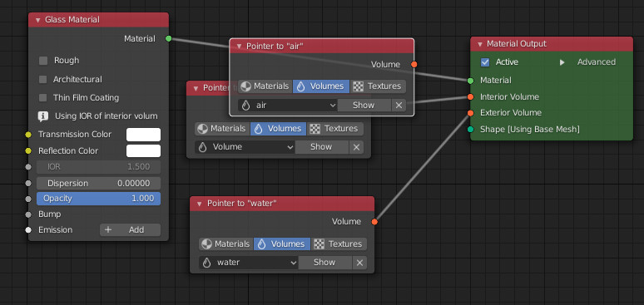The height and width of the screenshot is (305, 644).
Task: Open the "Volume" node tree dropdown
Action: click(245, 147)
